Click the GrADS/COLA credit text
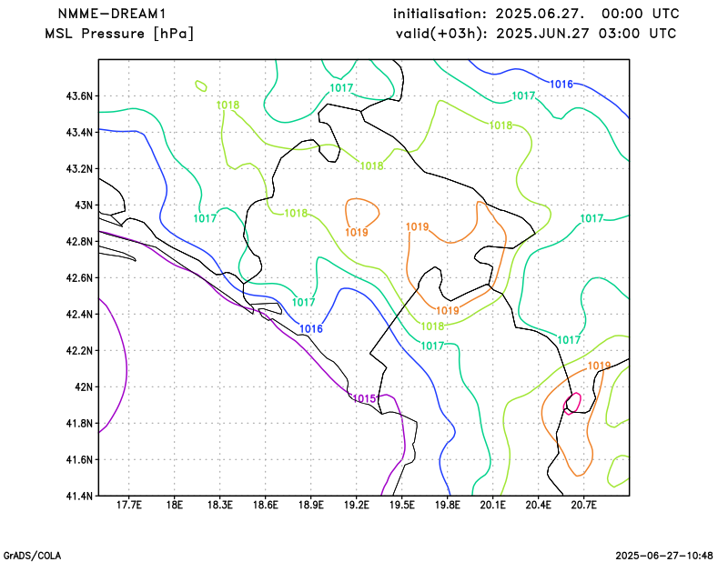Viewport: 728px width, 562px height. coord(32,556)
